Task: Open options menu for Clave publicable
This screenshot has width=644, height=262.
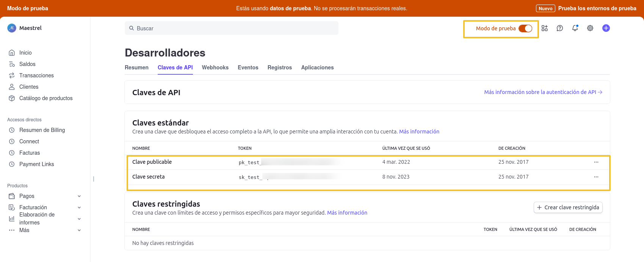Action: pyautogui.click(x=596, y=162)
